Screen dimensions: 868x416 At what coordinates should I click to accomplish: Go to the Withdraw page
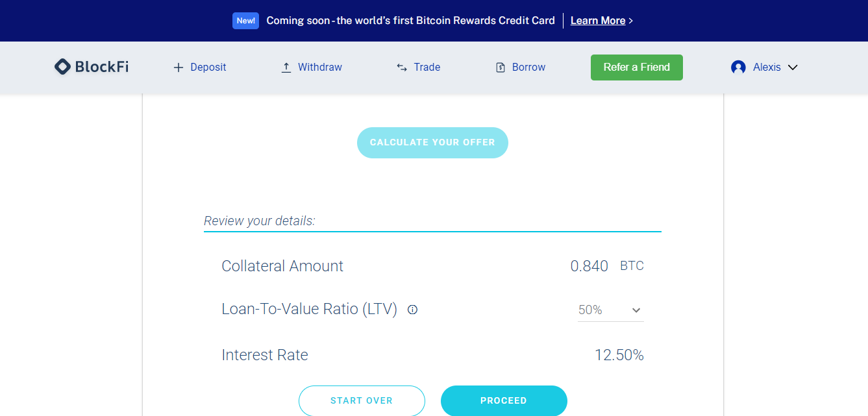pos(319,67)
